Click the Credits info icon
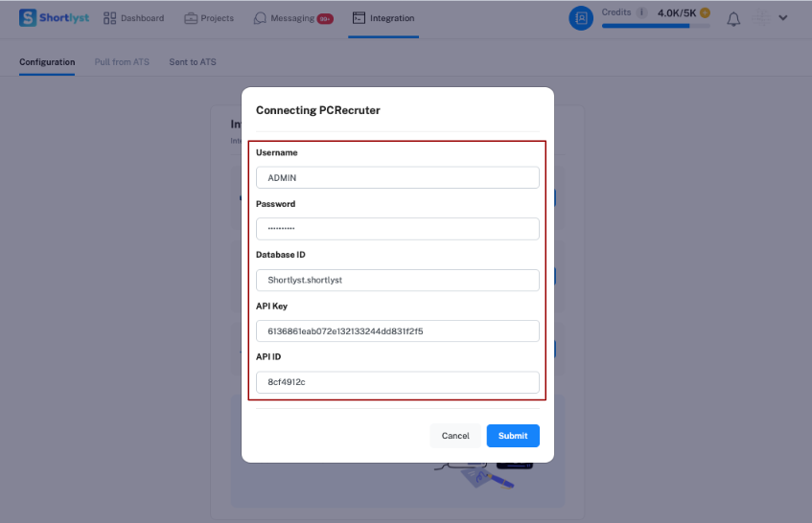 pyautogui.click(x=641, y=12)
